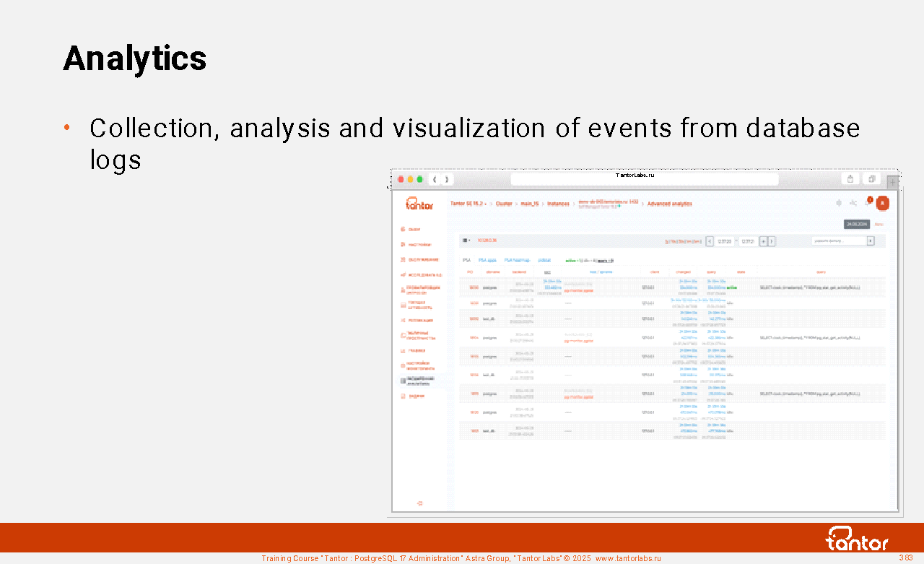Viewport: 924px width, 564px height.
Task: Open the filter dropdown arrow beside the search field
Action: [871, 240]
